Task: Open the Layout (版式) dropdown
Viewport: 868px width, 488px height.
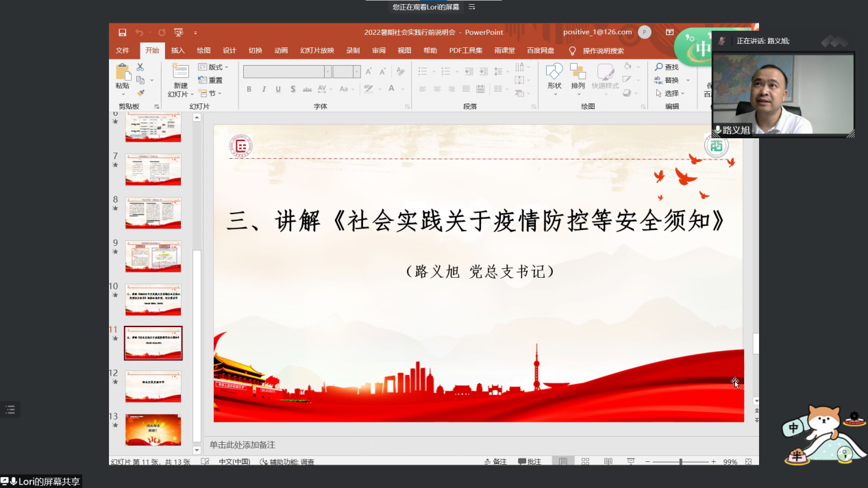Action: [x=214, y=67]
